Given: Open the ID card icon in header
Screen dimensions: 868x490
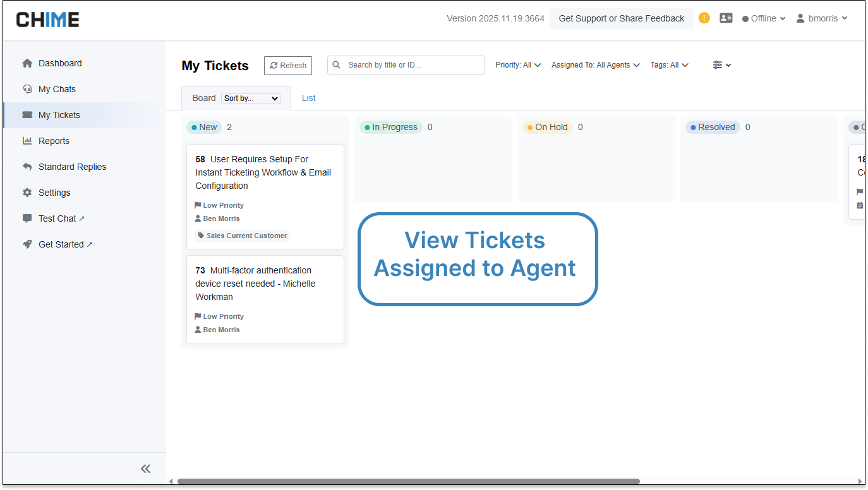Looking at the screenshot, I should (x=726, y=18).
